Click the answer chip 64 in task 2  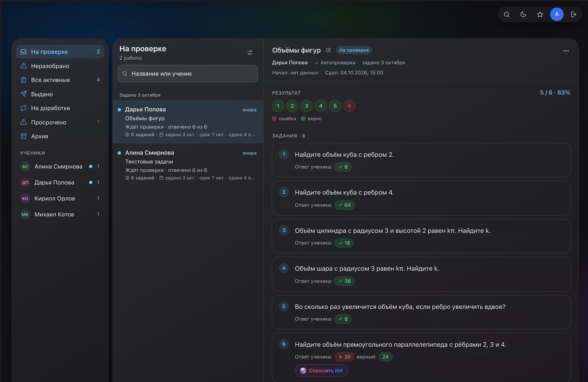pos(344,205)
